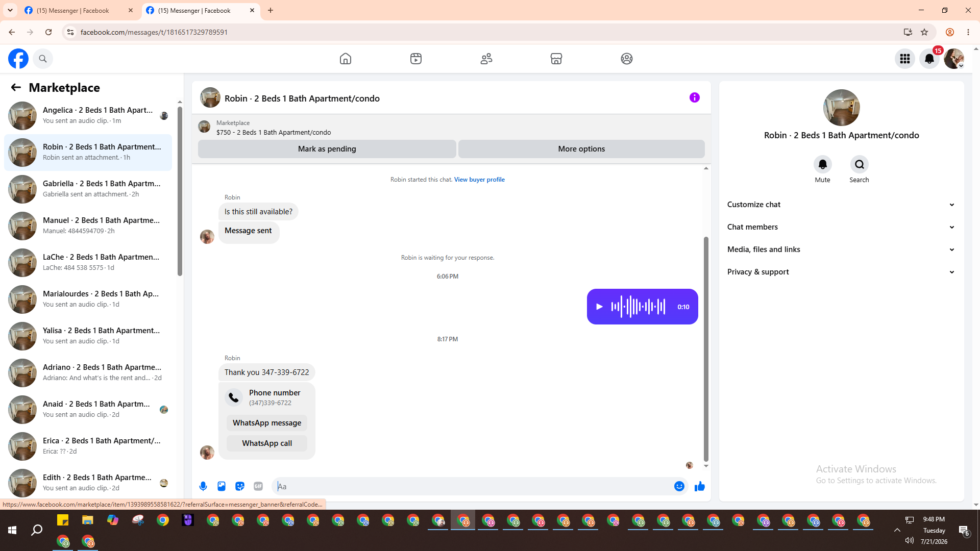
Task: Go back to the previous page
Action: click(x=12, y=32)
